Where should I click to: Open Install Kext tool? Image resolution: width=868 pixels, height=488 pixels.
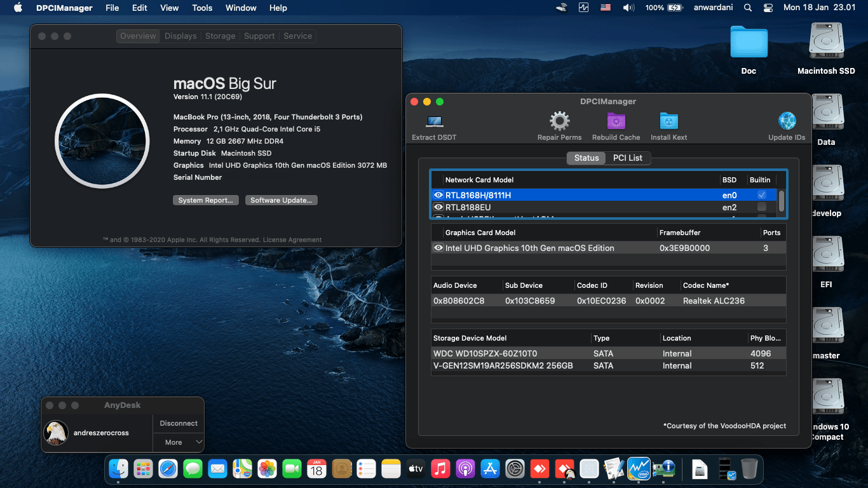(x=668, y=121)
